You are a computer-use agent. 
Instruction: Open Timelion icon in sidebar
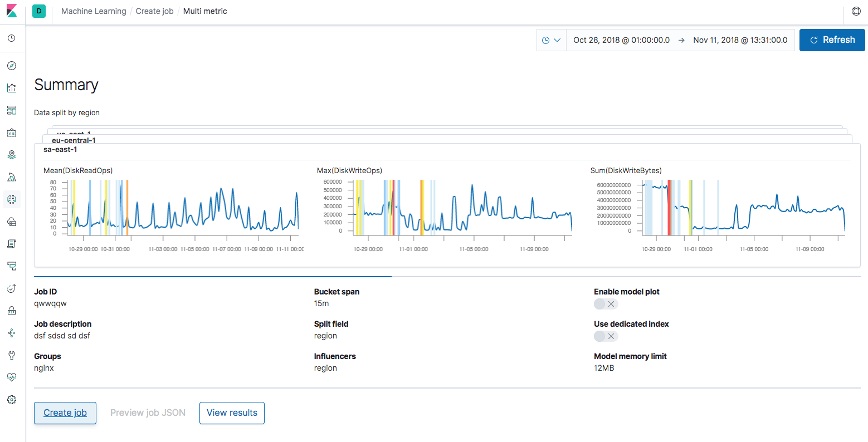coord(12,177)
